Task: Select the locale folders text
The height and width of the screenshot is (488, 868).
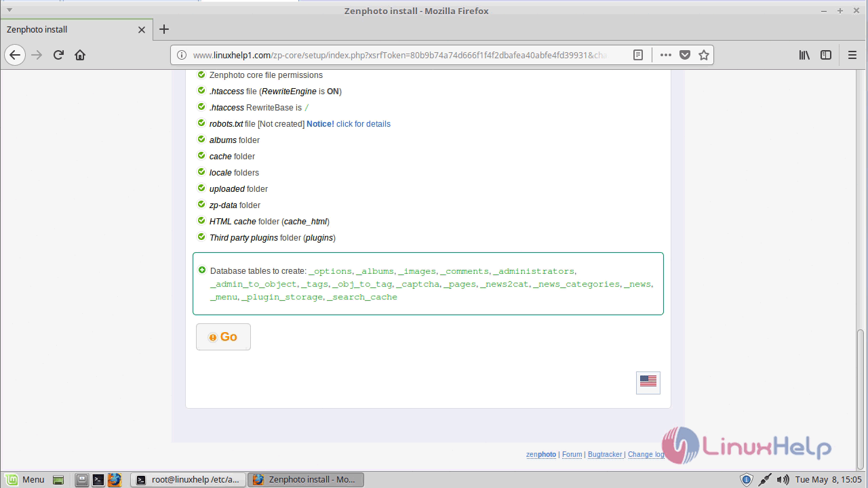Action: (x=234, y=173)
